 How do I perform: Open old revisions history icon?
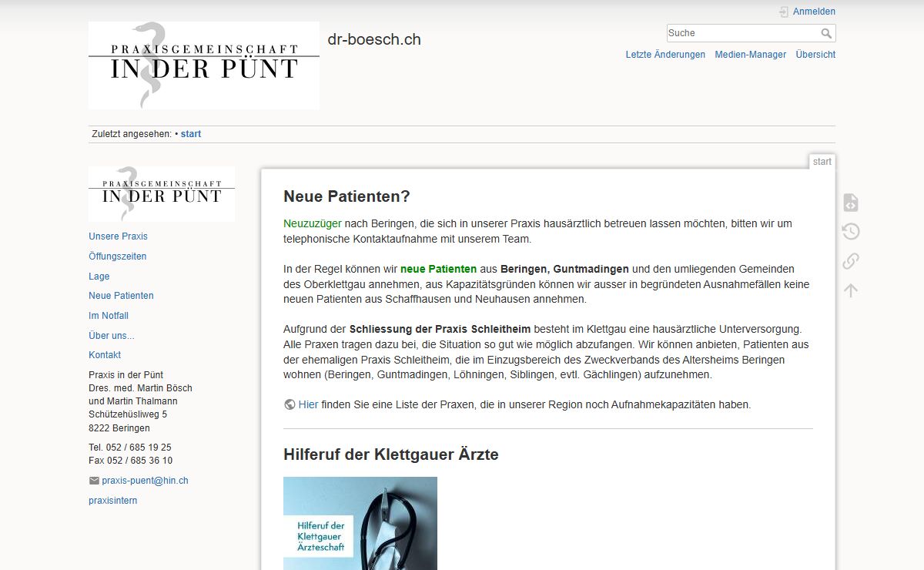850,232
